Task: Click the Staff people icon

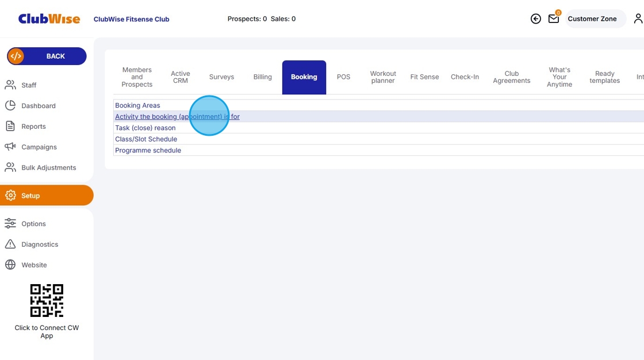Action: 10,85
